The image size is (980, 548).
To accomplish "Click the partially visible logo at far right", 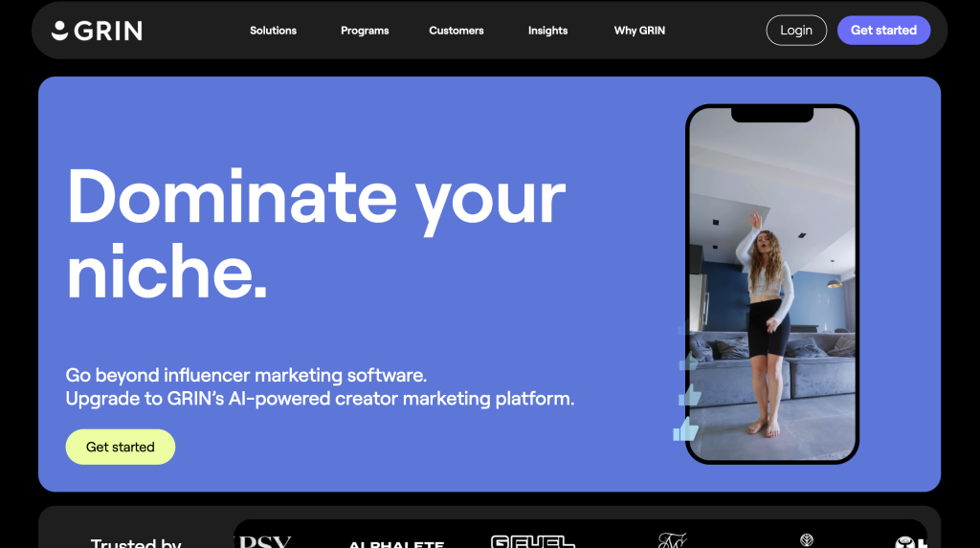I will [911, 542].
